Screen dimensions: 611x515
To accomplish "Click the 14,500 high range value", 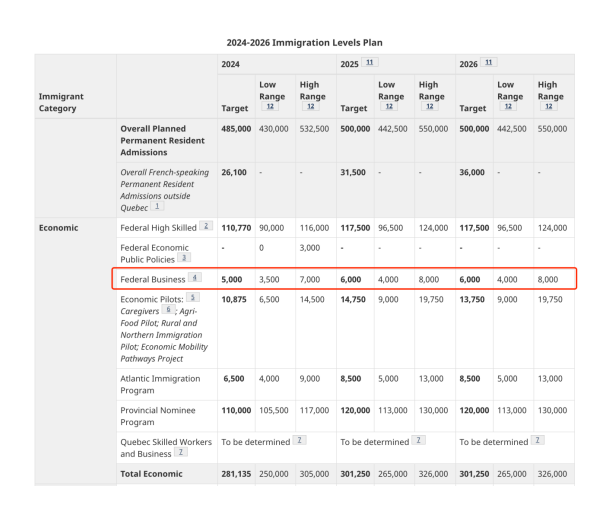I will click(x=312, y=299).
